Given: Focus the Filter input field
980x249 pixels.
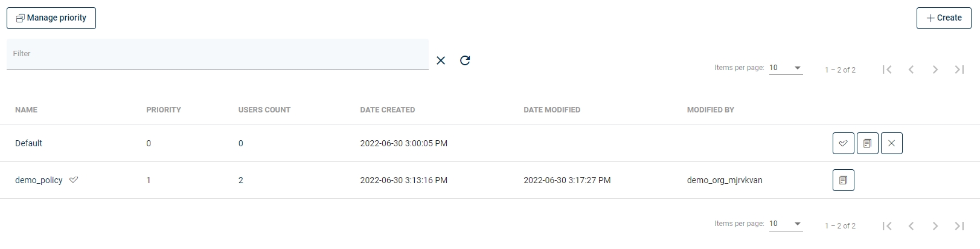Looking at the screenshot, I should [x=217, y=54].
